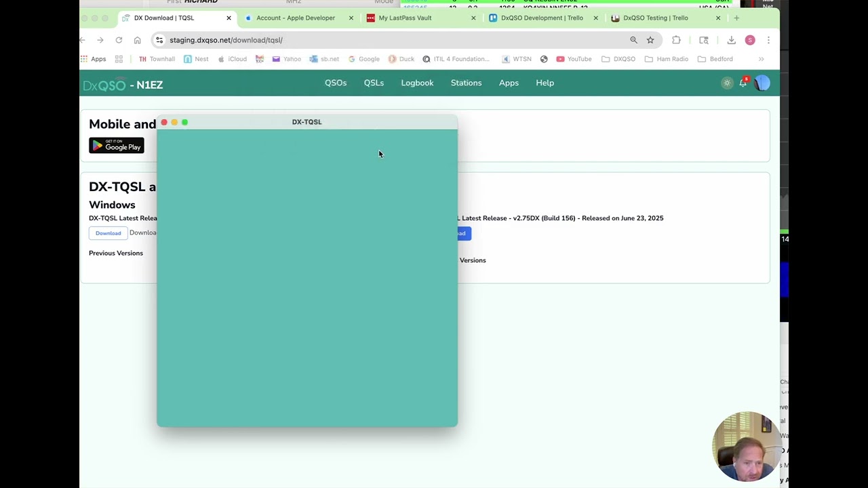Open the Nest bookmark
868x488 pixels.
(196, 59)
